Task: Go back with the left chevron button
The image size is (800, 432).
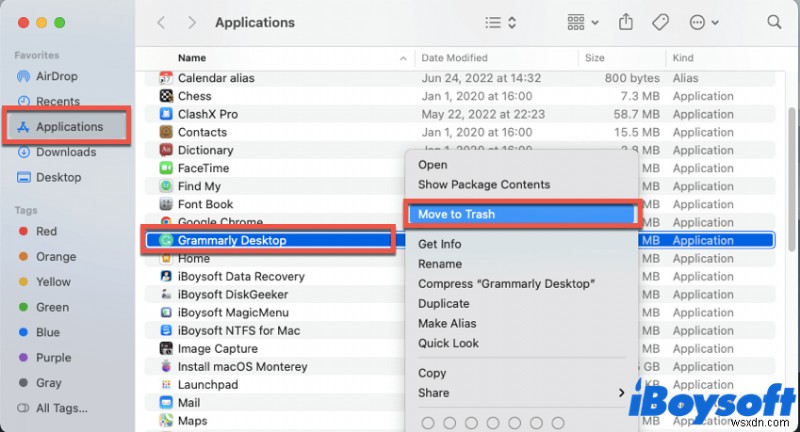Action: click(161, 22)
